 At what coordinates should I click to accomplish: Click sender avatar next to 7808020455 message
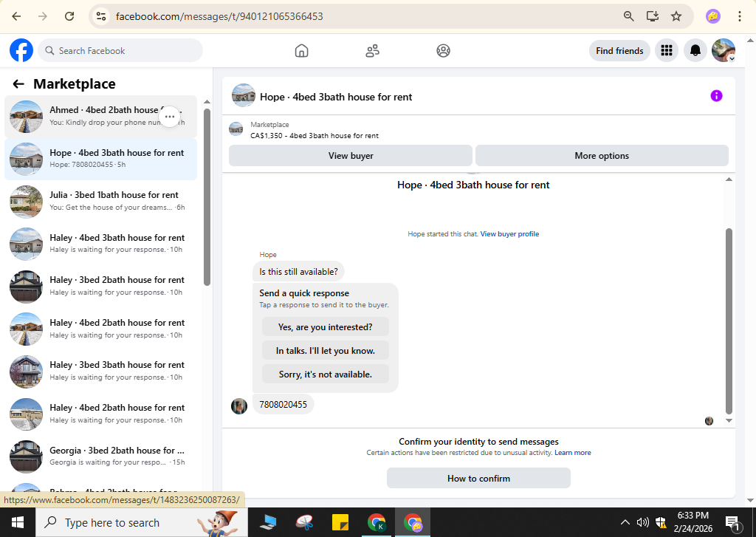pos(239,406)
